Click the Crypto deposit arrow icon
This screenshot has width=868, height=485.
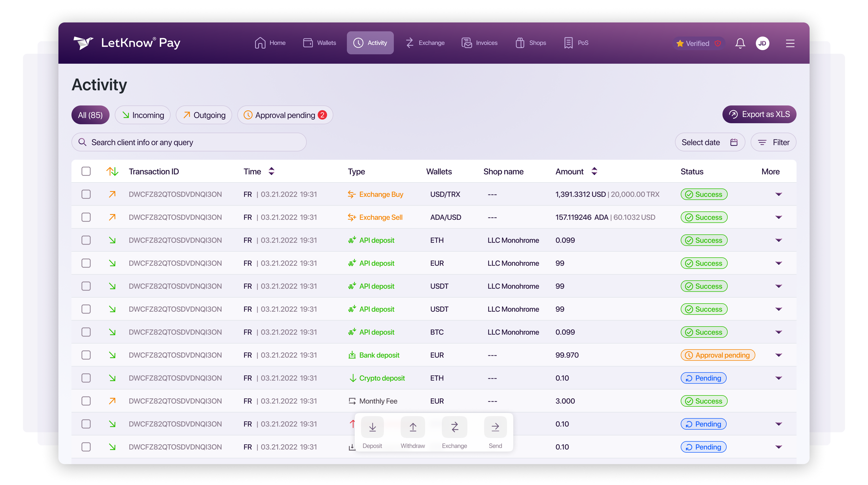(x=352, y=378)
